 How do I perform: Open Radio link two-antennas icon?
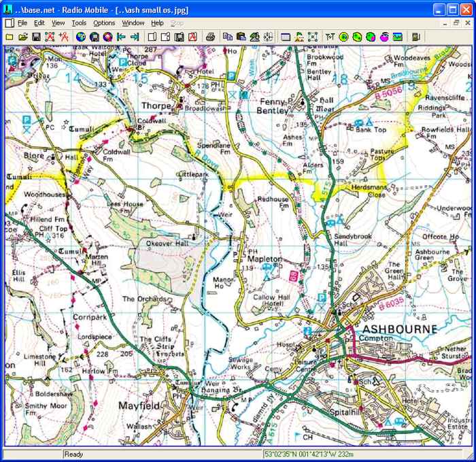(330, 37)
